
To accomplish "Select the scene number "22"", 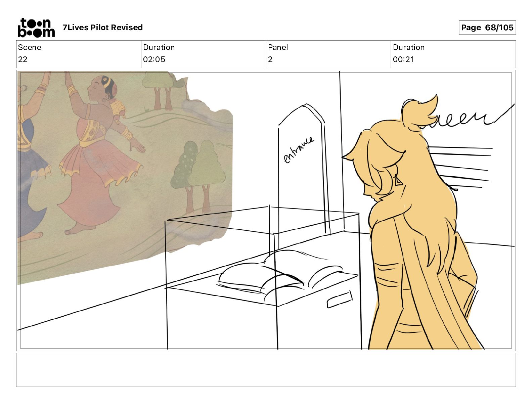I will [23, 59].
